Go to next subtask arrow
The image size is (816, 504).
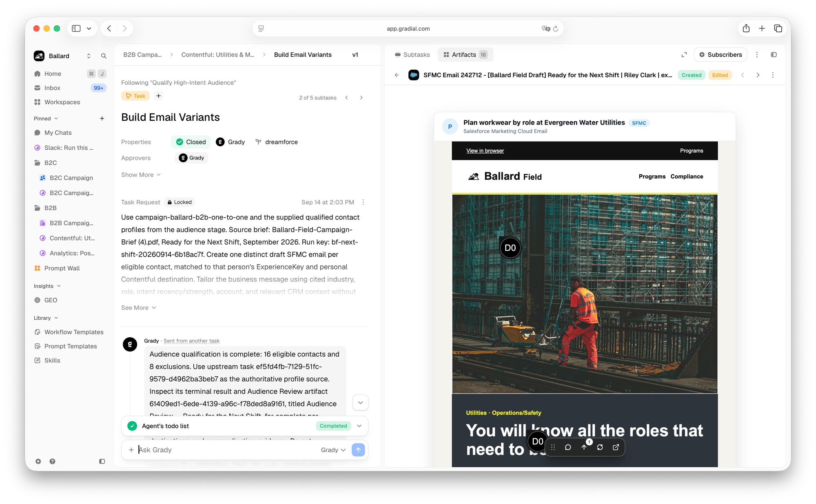pos(361,97)
